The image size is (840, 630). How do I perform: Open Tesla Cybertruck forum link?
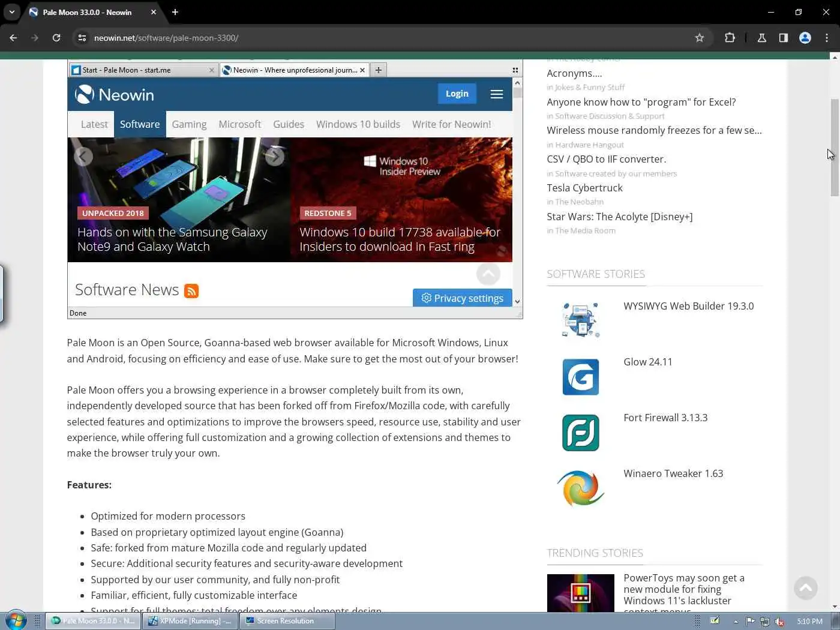(x=584, y=188)
